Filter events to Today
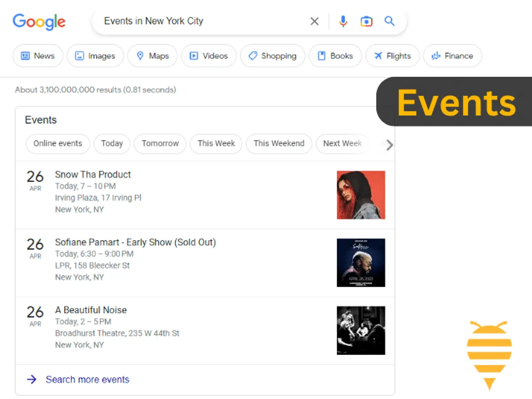Viewport: 532px width, 399px height. pos(112,144)
